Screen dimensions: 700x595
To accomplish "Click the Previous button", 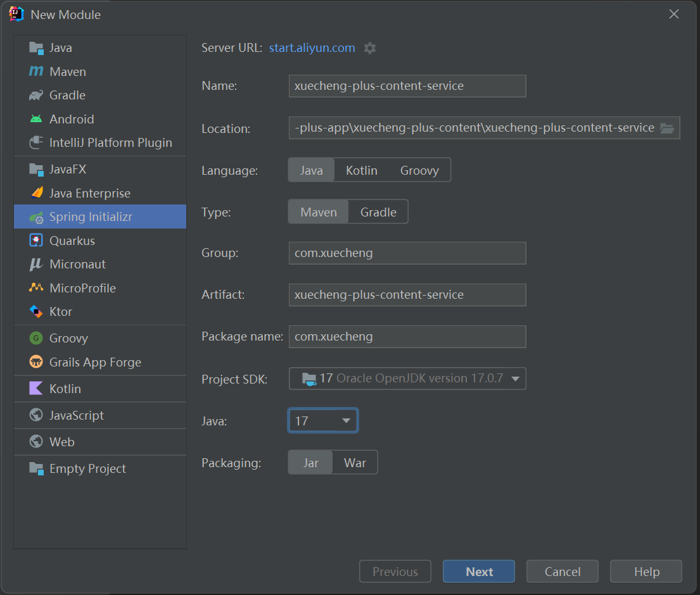I will [x=395, y=572].
